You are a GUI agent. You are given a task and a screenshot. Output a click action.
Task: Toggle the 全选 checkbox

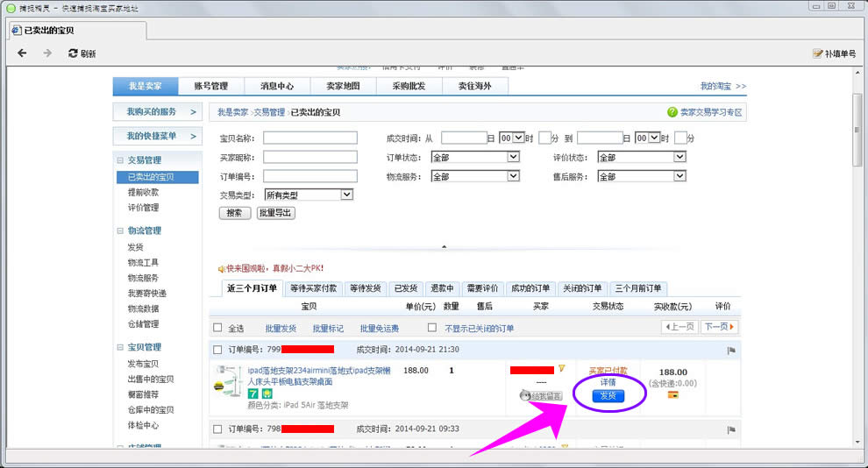pos(217,328)
